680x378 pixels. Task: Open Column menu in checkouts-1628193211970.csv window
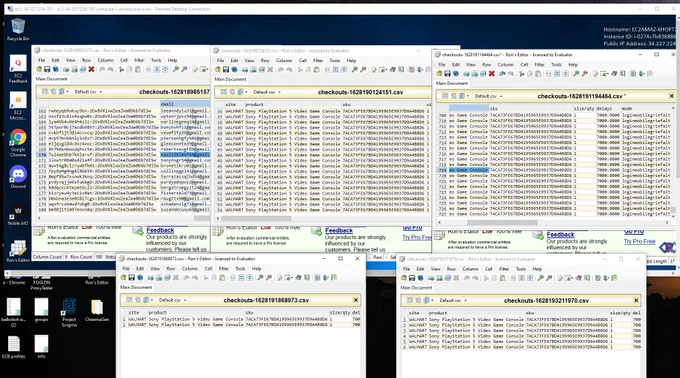[x=470, y=269]
